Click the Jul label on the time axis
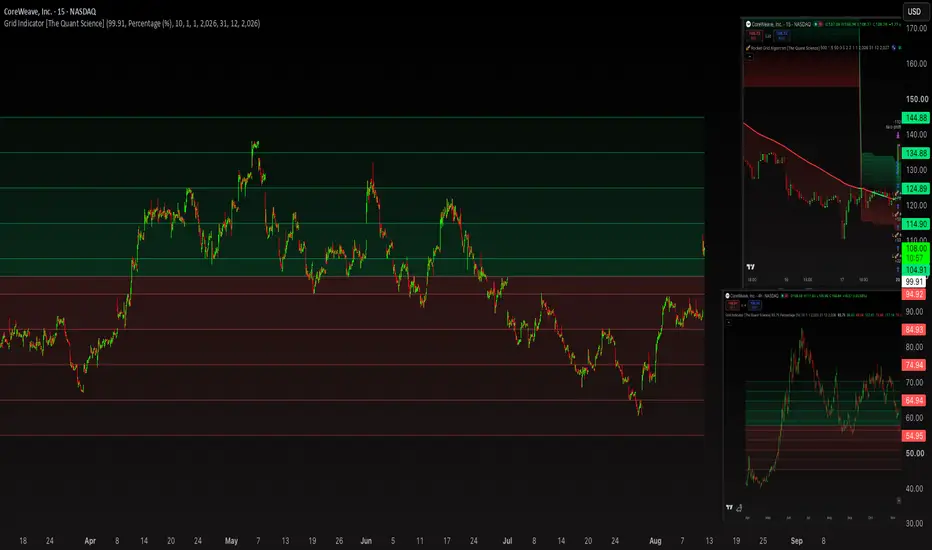This screenshot has width=932, height=550. [507, 540]
